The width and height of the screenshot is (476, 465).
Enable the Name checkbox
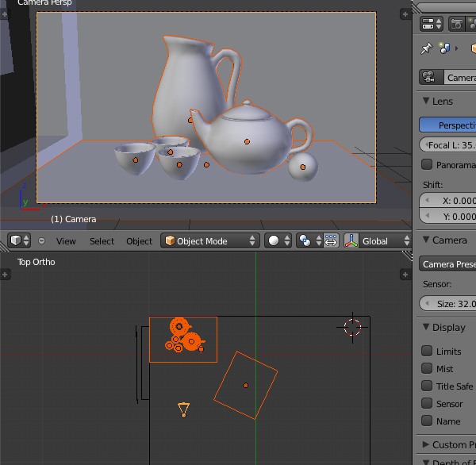point(427,421)
